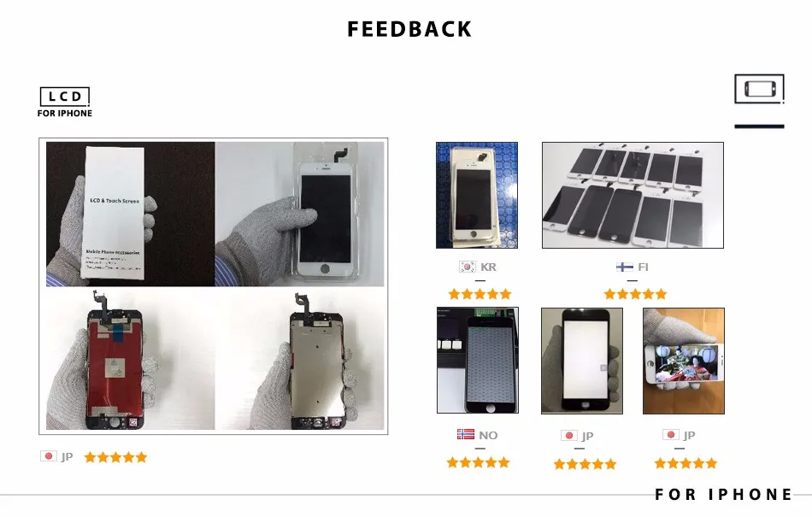Viewport: 812px width, 517px height.
Task: Click the five-star rating under FI
Action: click(635, 294)
